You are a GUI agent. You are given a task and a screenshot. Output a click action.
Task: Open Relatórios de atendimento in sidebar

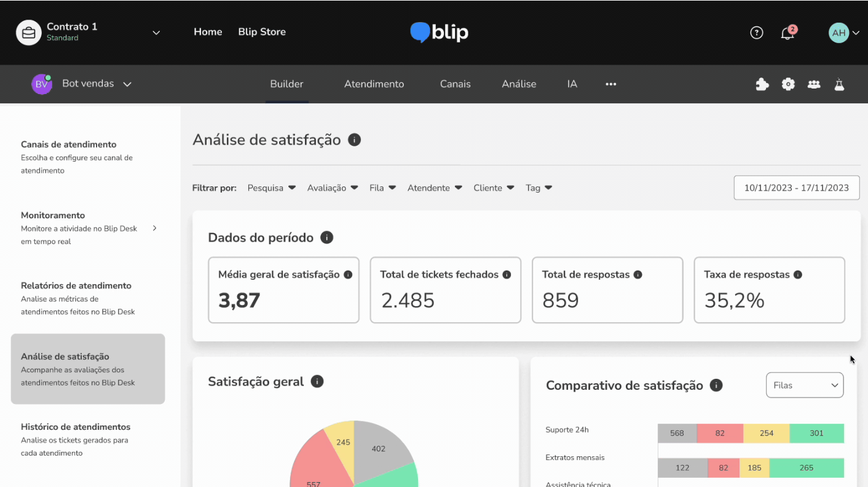pyautogui.click(x=88, y=298)
